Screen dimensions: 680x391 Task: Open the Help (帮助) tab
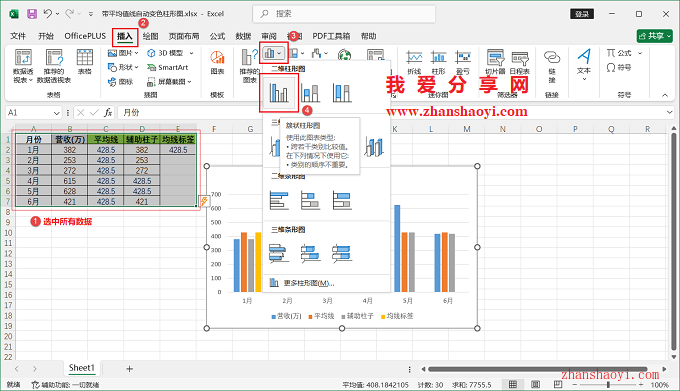[368, 36]
